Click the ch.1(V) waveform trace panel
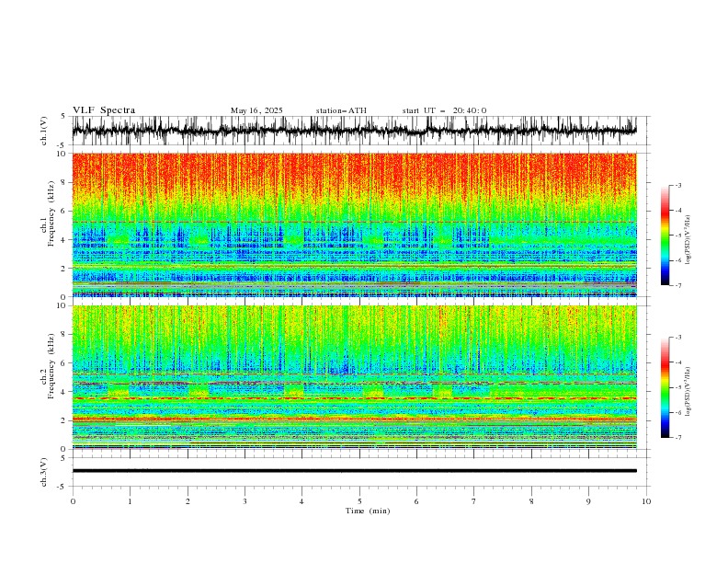Viewport: 728px width, 563px height. tap(359, 131)
